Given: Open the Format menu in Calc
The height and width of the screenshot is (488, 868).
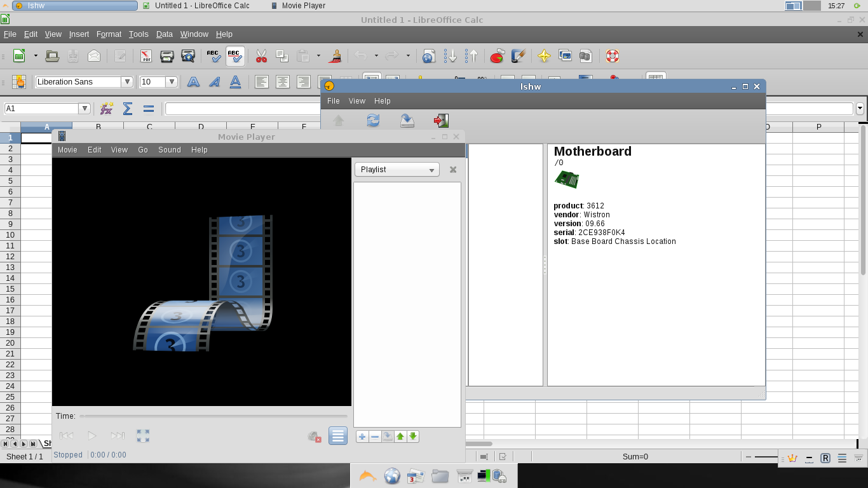Looking at the screenshot, I should pos(109,34).
